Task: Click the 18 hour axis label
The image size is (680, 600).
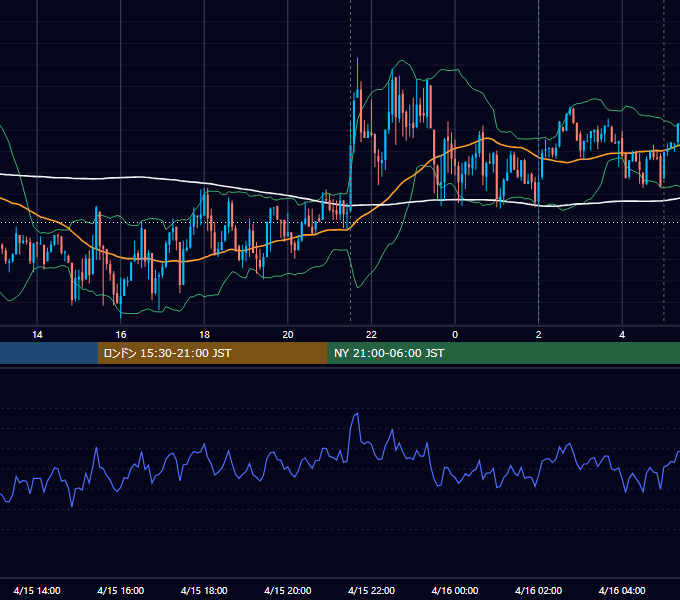Action: tap(204, 335)
